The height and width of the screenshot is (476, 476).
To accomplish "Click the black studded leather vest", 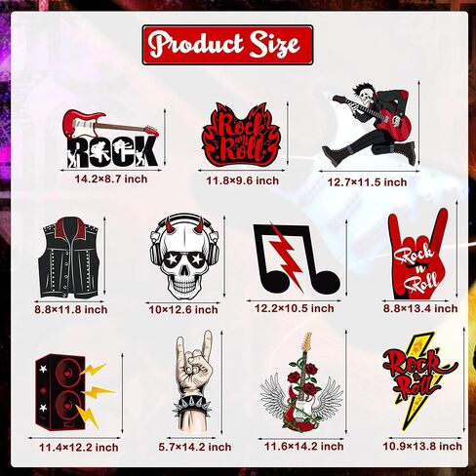I will [68, 258].
